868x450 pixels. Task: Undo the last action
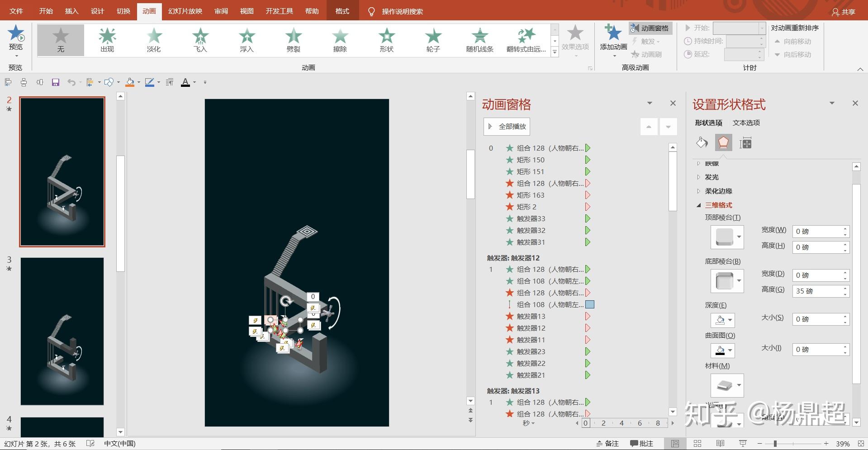pyautogui.click(x=71, y=82)
